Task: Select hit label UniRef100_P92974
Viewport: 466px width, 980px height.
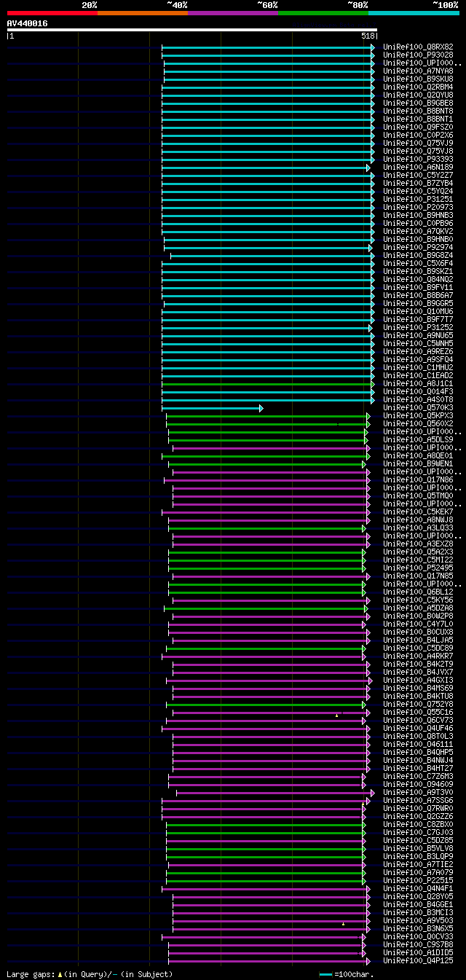Action: click(x=418, y=247)
